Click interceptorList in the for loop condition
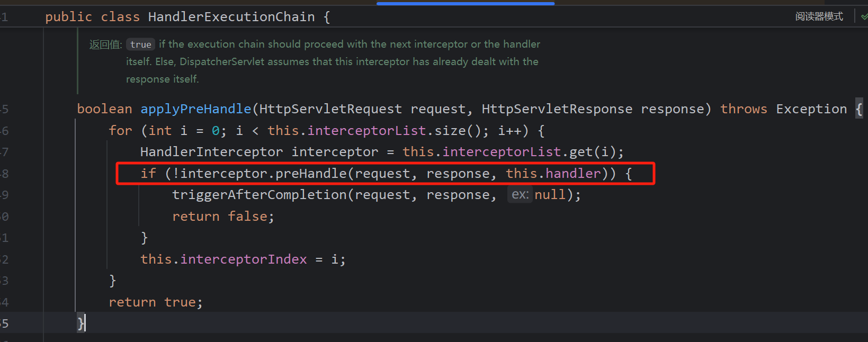Screen dimensions: 868x342 pos(366,131)
